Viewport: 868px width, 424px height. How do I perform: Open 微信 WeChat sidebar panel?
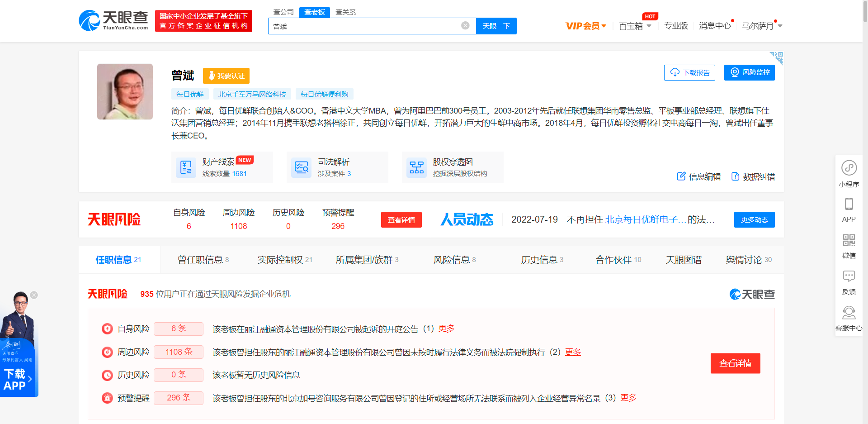click(849, 245)
